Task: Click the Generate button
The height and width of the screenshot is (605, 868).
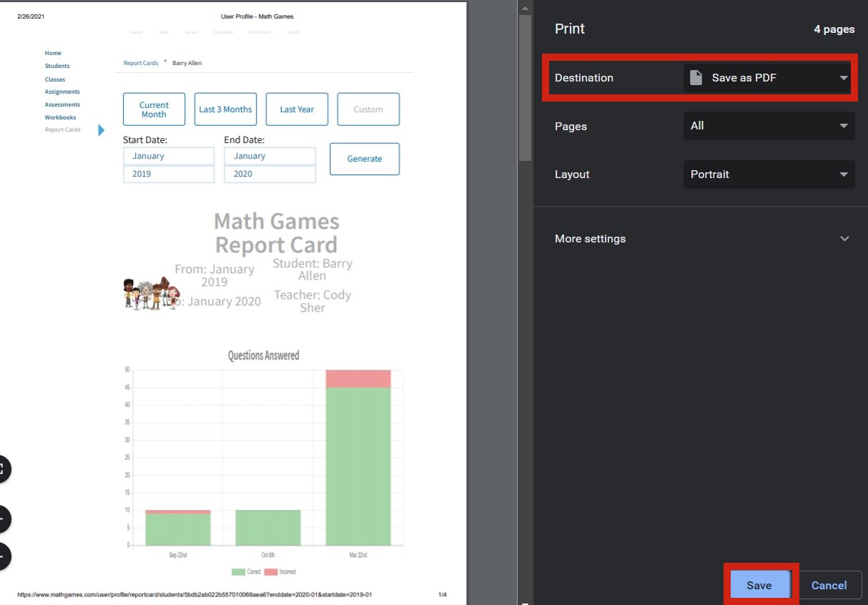Action: [365, 159]
